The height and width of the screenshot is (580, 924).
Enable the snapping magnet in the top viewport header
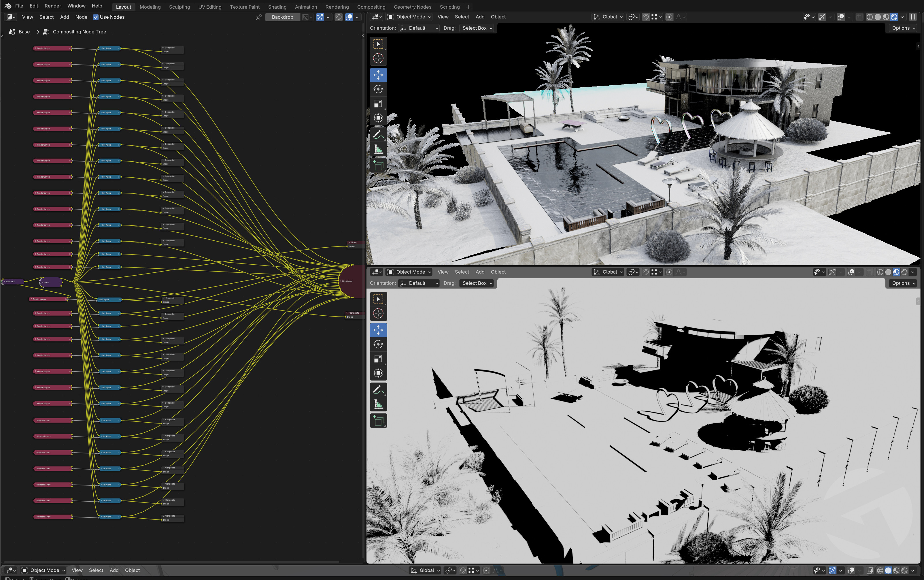pos(646,17)
